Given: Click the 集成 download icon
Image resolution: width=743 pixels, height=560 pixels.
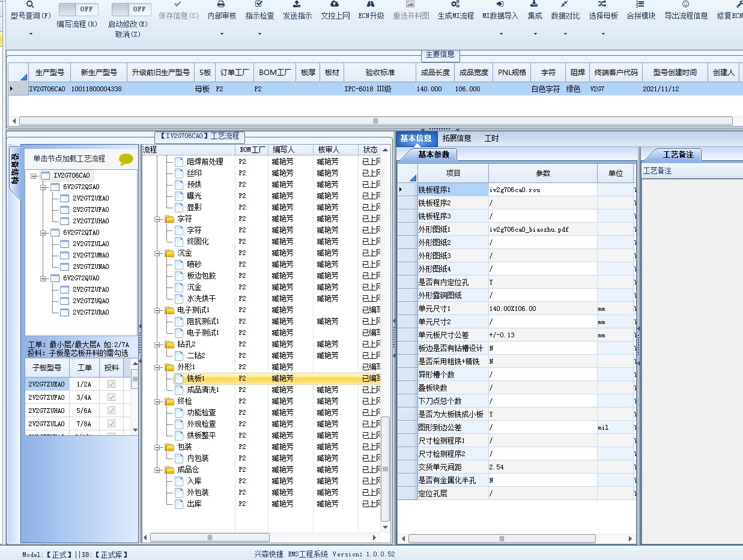Looking at the screenshot, I should point(534,4).
